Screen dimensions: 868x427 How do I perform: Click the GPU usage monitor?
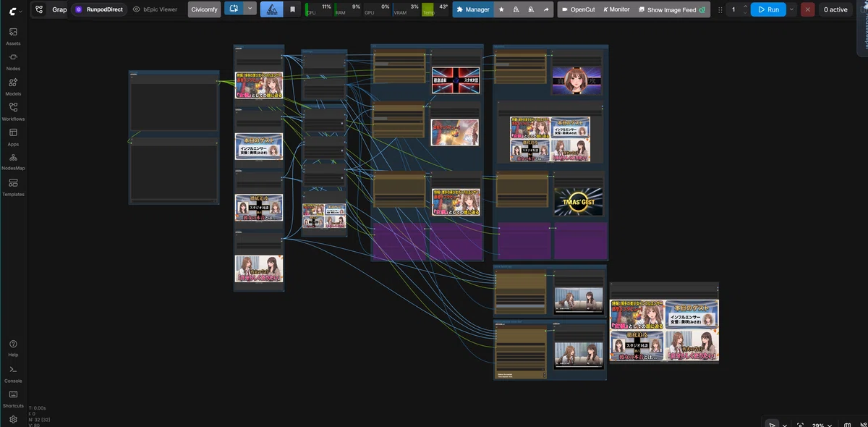[377, 9]
